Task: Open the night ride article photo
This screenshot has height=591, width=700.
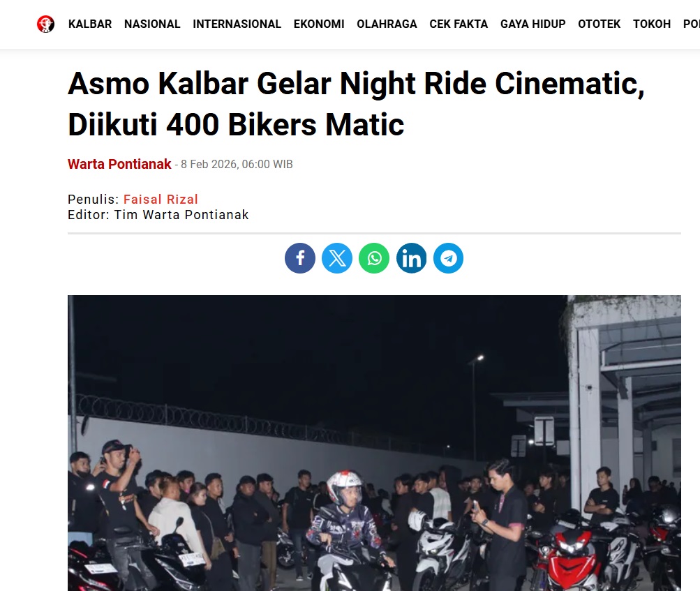Action: point(374,443)
